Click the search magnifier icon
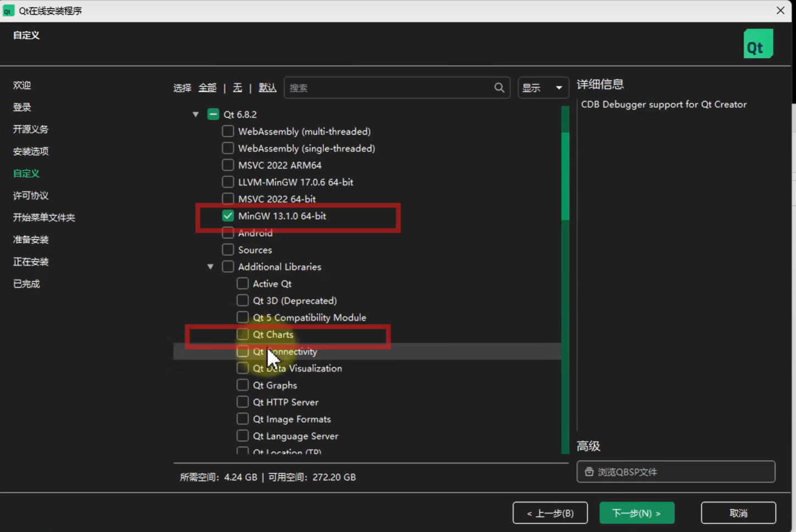 [x=499, y=88]
